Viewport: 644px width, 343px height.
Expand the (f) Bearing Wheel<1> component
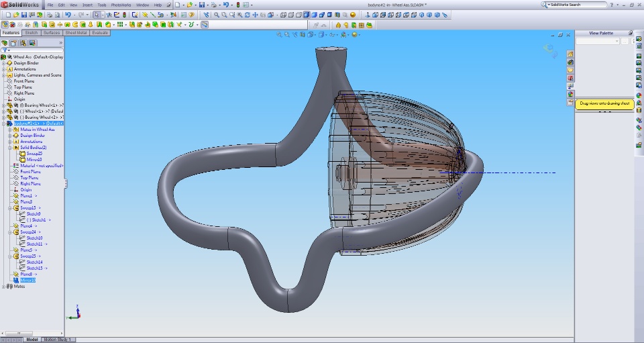pos(4,105)
